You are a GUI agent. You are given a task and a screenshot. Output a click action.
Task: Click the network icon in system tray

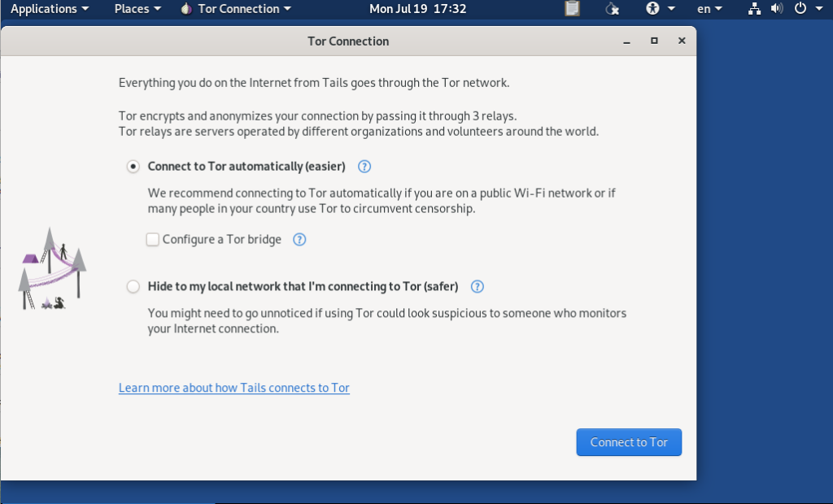click(753, 9)
